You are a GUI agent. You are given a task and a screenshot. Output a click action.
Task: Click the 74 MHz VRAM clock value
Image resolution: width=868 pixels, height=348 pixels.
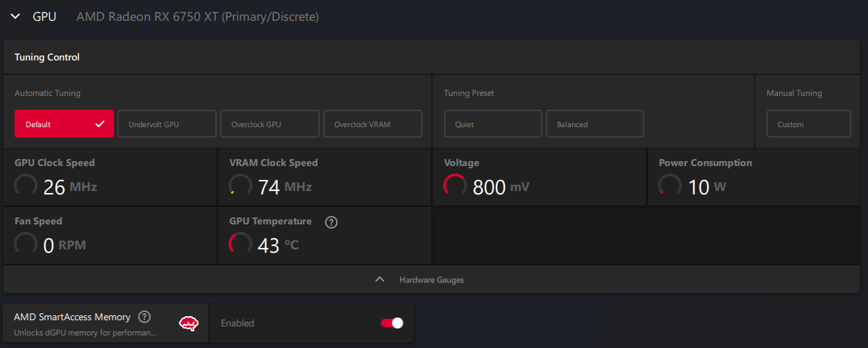[x=285, y=187]
